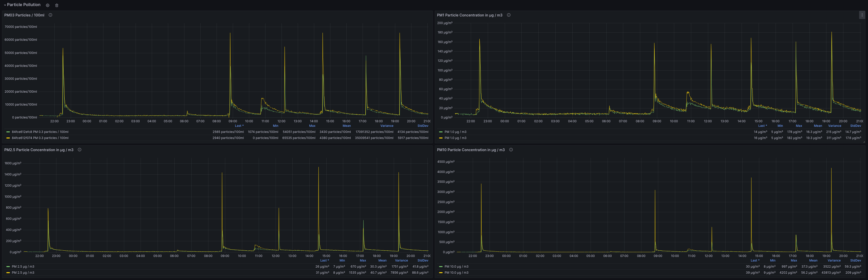
Task: Sort PM1 legend by Max column
Action: pyautogui.click(x=799, y=126)
